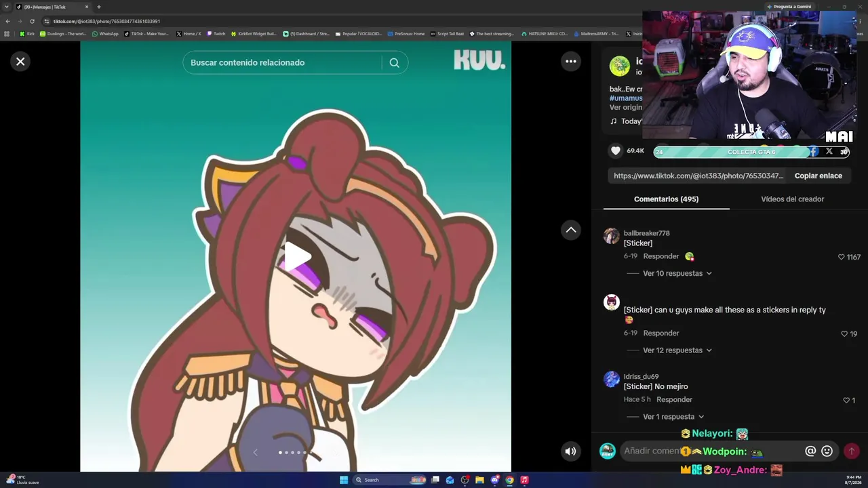Screen dimensions: 868x488
Task: Open Task View on the taskbar
Action: (435, 480)
